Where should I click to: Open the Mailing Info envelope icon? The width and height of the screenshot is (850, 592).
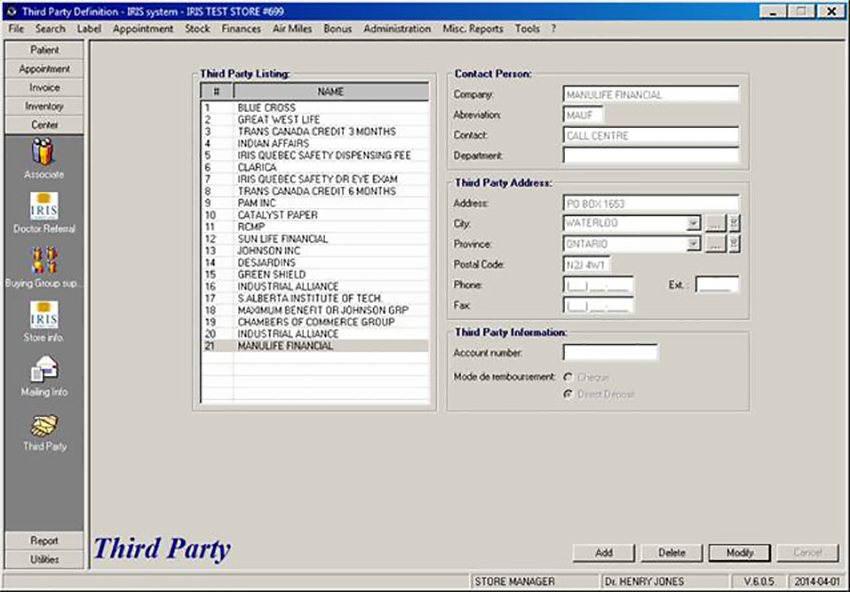(44, 369)
